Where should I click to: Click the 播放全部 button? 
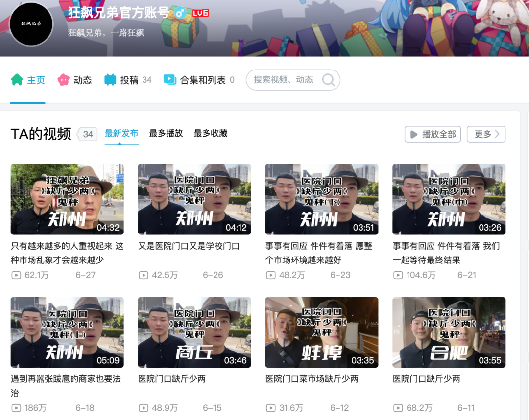tap(433, 134)
